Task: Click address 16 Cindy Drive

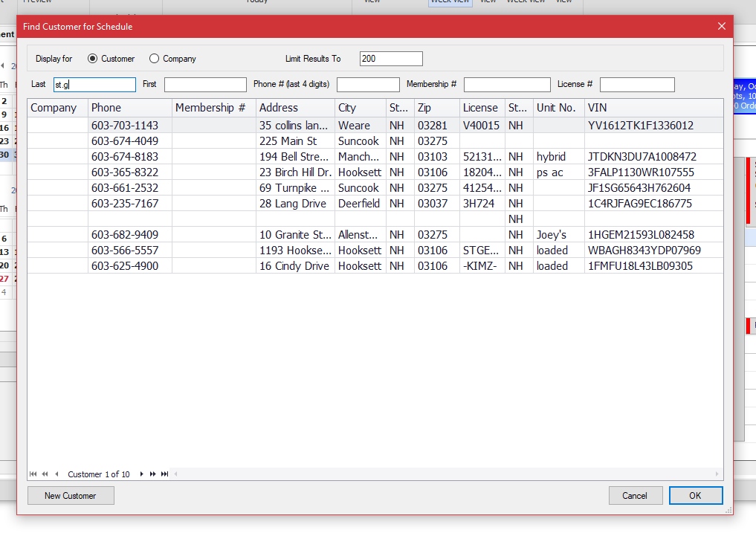Action: [x=294, y=265]
